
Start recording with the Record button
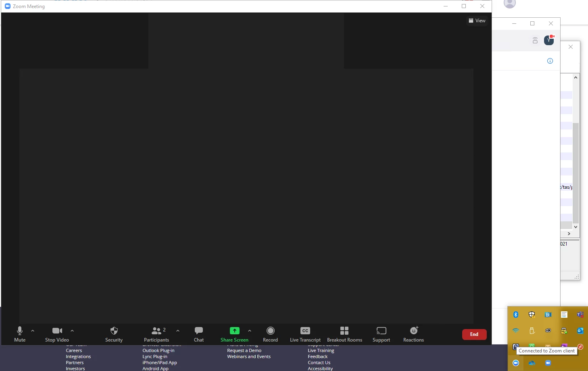(270, 334)
